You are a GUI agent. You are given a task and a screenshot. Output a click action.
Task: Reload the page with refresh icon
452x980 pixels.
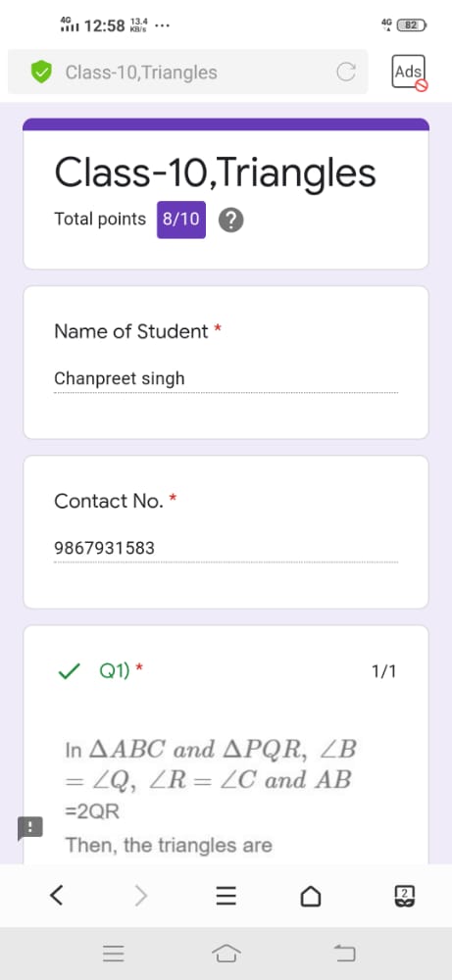(346, 73)
